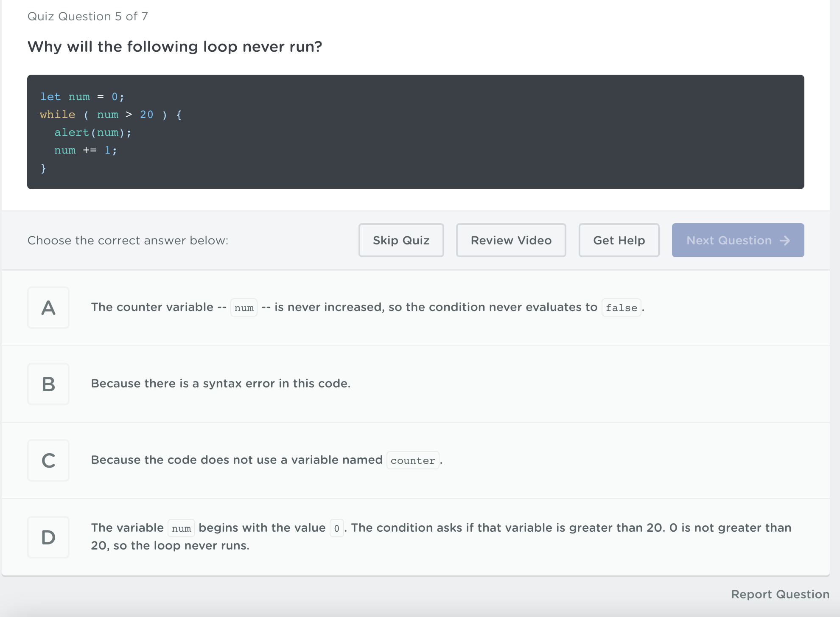The width and height of the screenshot is (840, 617).
Task: Select answer letter B box
Action: pos(48,384)
